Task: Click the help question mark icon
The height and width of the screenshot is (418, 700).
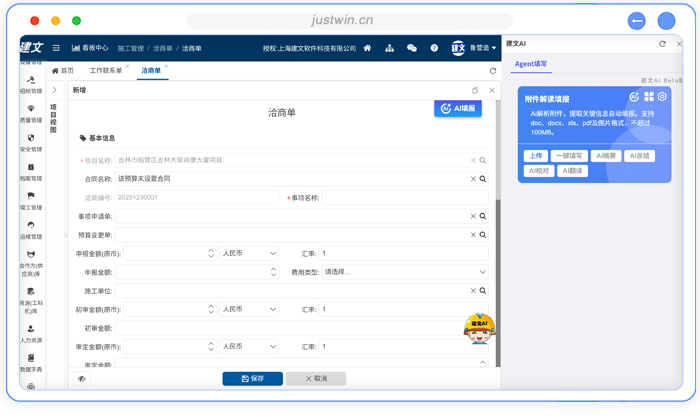Action: click(434, 48)
